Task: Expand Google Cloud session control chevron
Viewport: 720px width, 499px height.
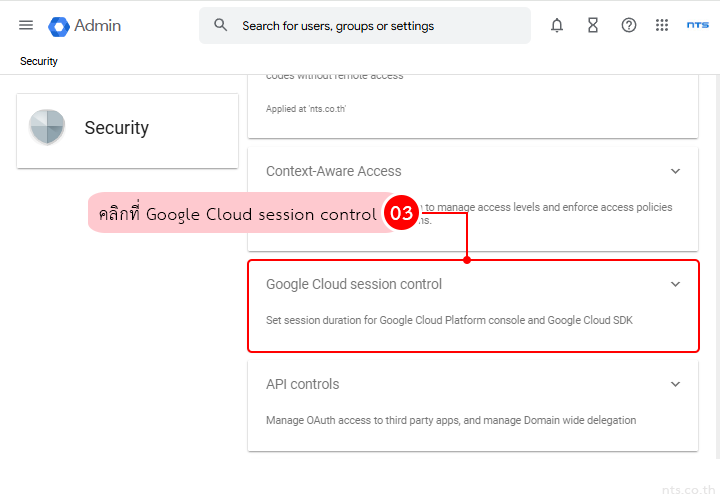Action: point(675,284)
